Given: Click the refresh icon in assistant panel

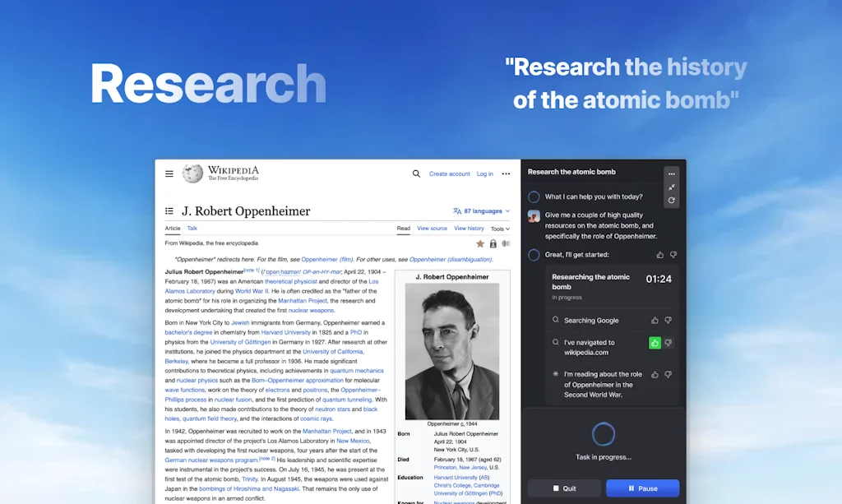Looking at the screenshot, I should click(672, 201).
